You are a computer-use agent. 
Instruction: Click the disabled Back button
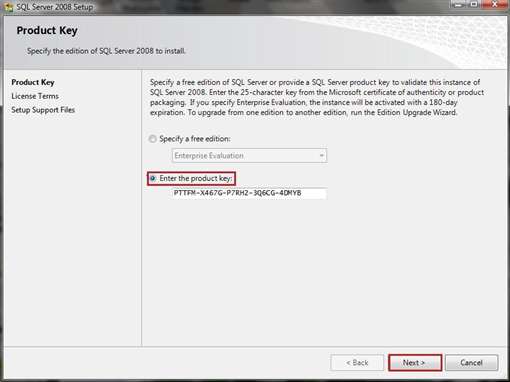(357, 363)
